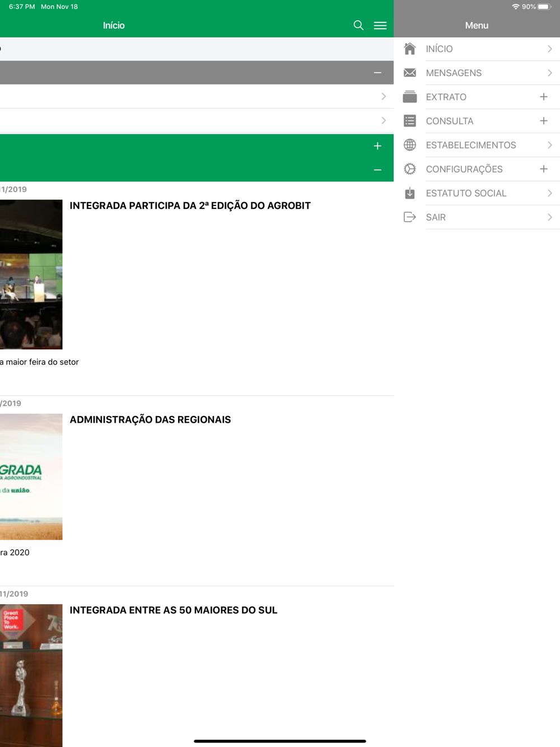Tap the envelope icon beside MENSAGENS
The height and width of the screenshot is (747, 560).
coord(410,73)
